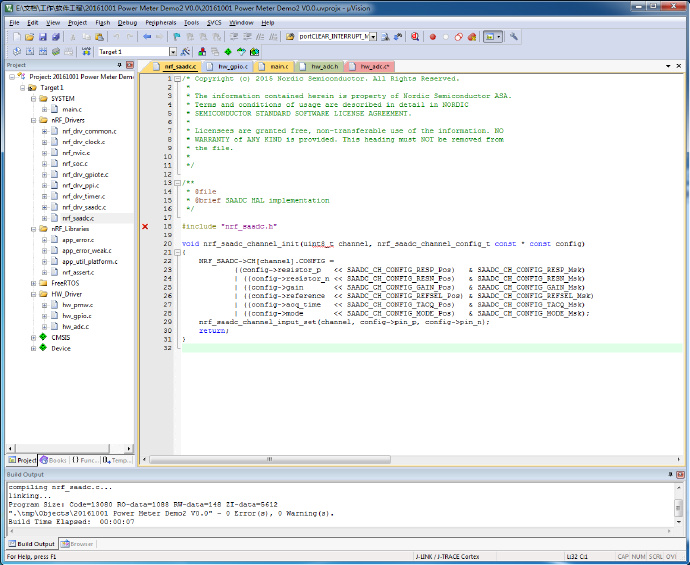The width and height of the screenshot is (690, 565).
Task: Open Find in Files icon beside search box
Action: [290, 37]
